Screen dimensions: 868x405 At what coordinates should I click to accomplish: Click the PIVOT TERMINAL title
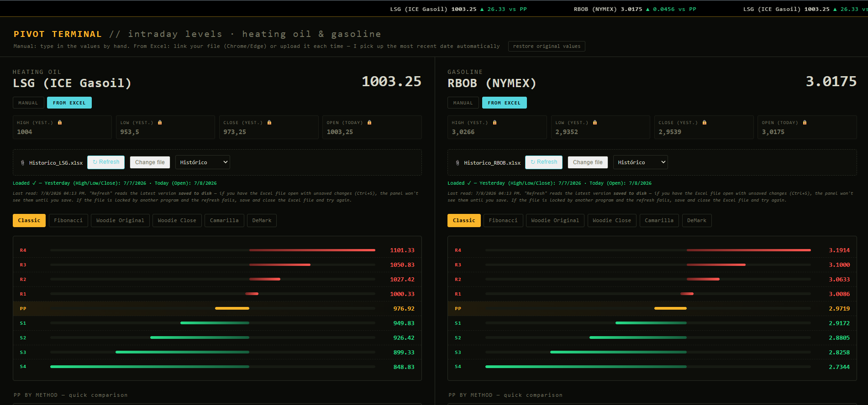(x=58, y=34)
